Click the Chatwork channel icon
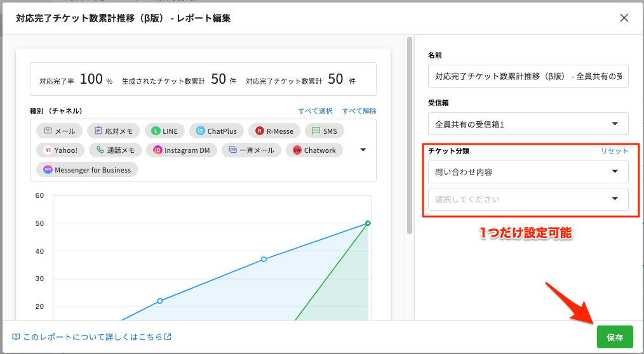Image resolution: width=644 pixels, height=354 pixels. (297, 150)
